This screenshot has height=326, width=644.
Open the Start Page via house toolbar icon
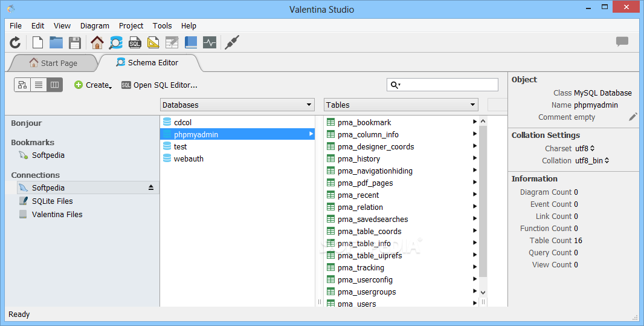tap(97, 42)
